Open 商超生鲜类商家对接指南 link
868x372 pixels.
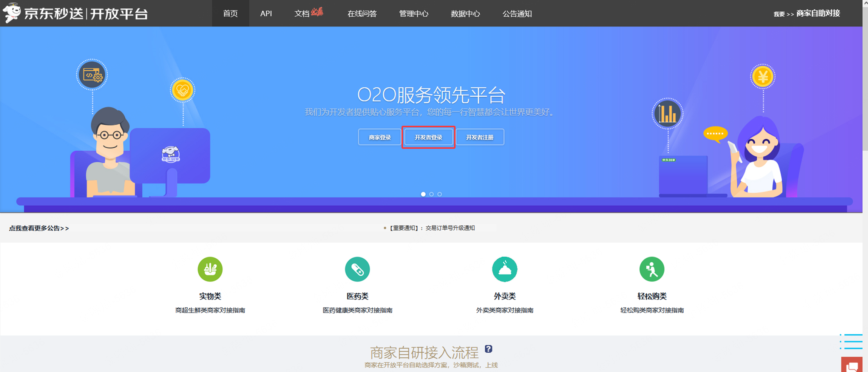click(x=210, y=310)
